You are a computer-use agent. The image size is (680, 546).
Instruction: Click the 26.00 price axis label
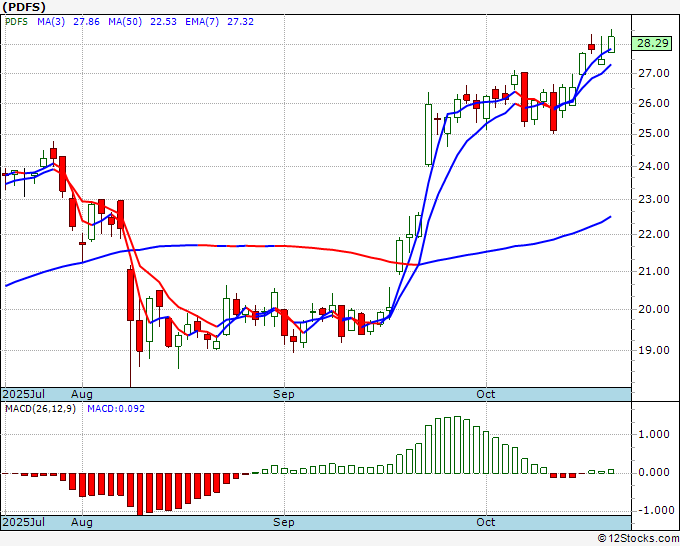654,103
